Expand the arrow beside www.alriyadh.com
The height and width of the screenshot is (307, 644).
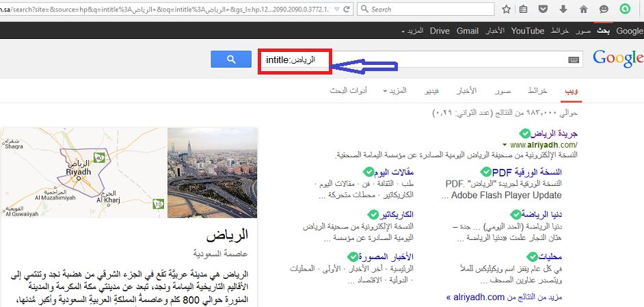tap(505, 145)
